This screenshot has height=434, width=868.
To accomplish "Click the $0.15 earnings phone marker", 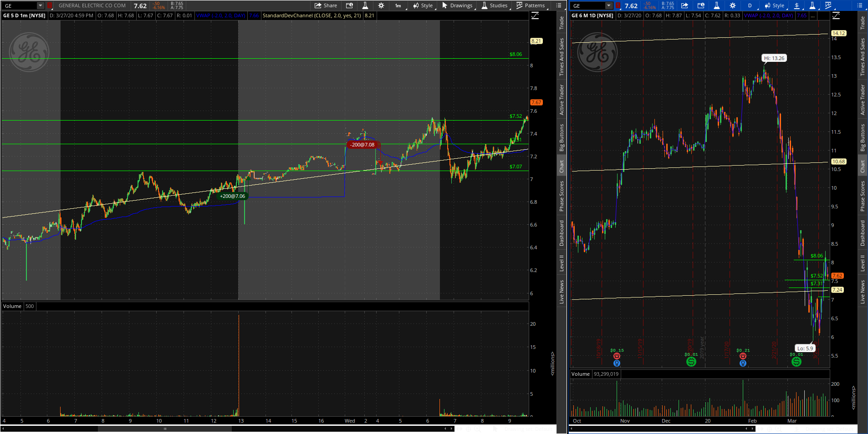I will [x=617, y=356].
